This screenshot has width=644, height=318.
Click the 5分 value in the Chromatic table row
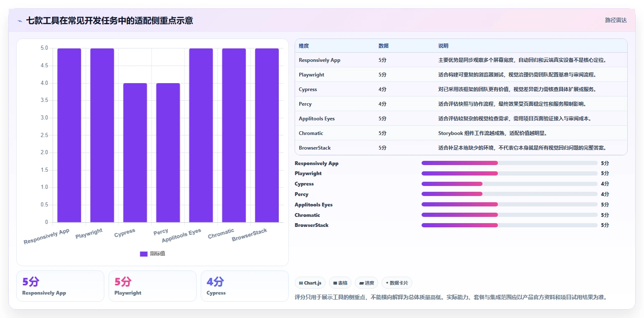tap(382, 133)
